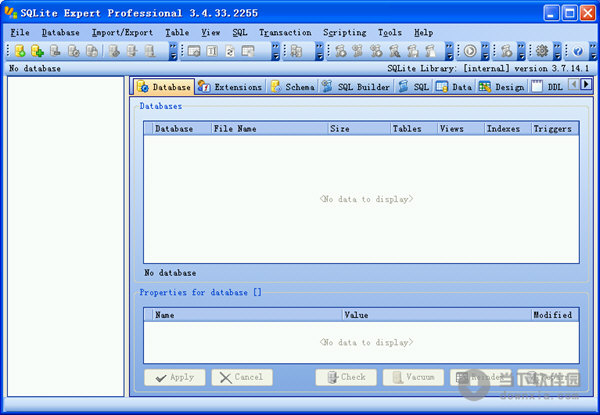Open overflow arrow beside the Help icon
Viewport: 600px width, 415px height.
coord(593,52)
